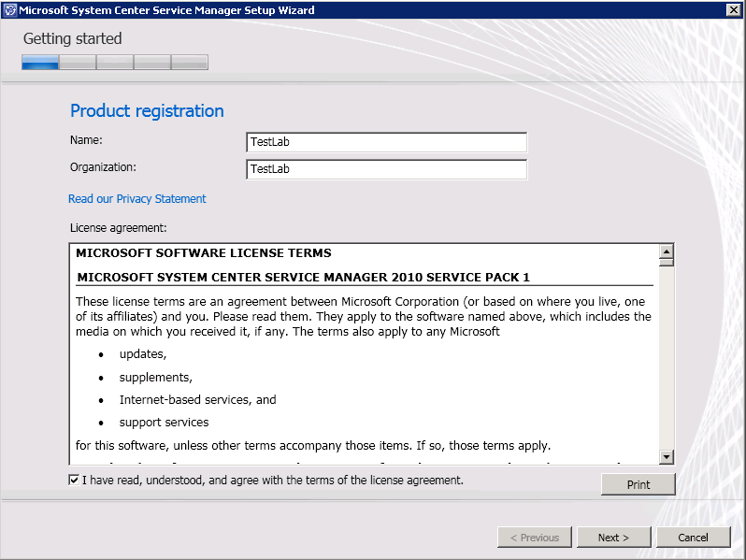
Task: Open the Read our Privacy Statement link
Action: 137,199
